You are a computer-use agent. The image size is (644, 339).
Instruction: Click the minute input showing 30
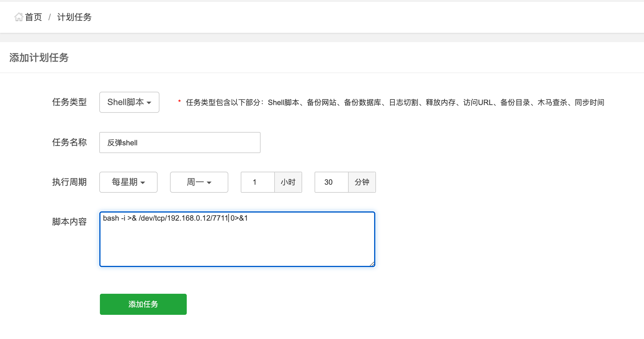331,182
